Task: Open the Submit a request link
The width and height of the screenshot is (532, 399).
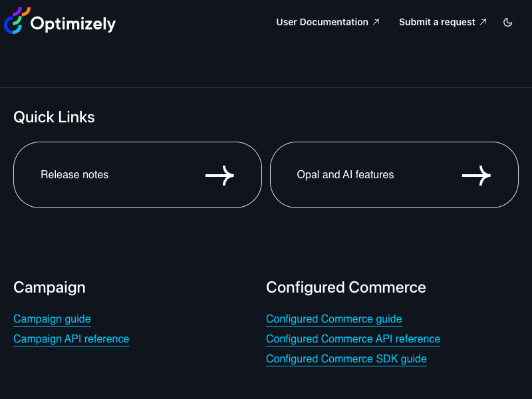Action: pyautogui.click(x=443, y=22)
